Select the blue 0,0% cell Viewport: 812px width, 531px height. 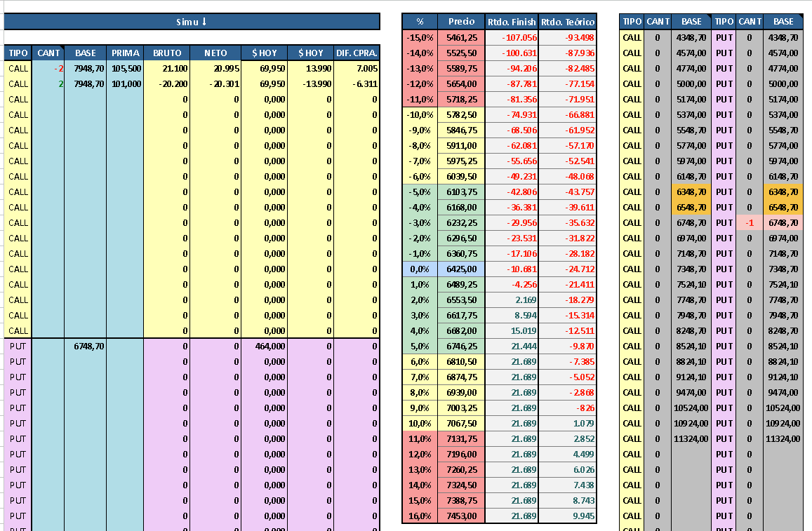point(420,269)
